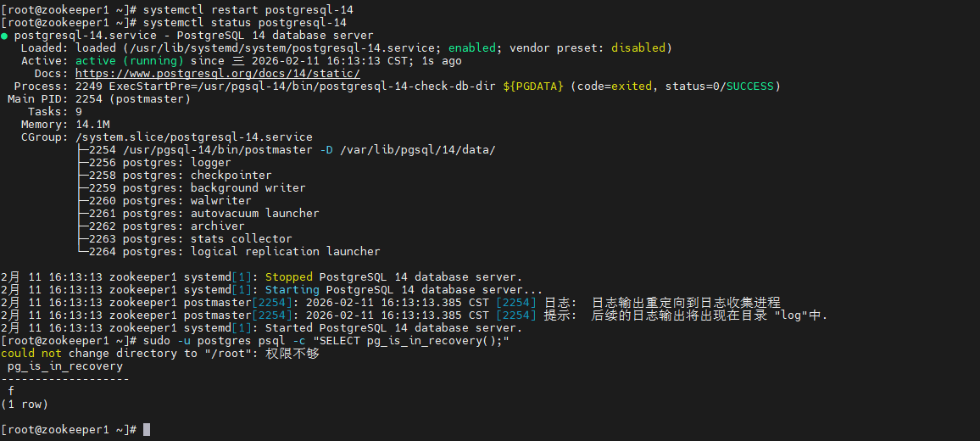Image resolution: width=980 pixels, height=441 pixels.
Task: Click the "postgres: background writer" process entry
Action: tap(214, 188)
